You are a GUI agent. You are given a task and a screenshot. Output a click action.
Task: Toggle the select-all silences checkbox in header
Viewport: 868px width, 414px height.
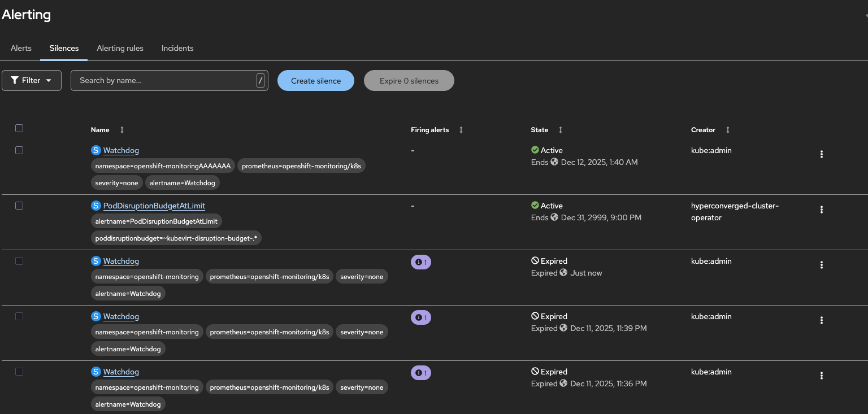[x=19, y=128]
